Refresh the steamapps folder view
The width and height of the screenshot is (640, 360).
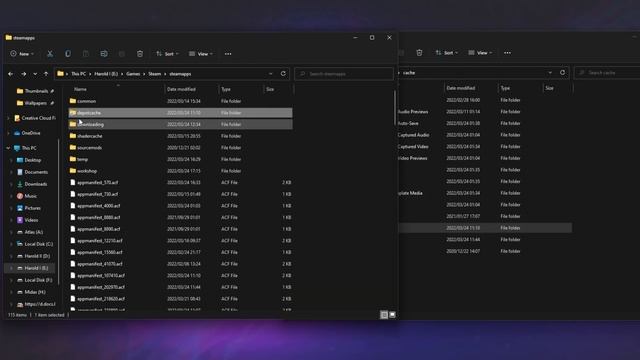[283, 74]
